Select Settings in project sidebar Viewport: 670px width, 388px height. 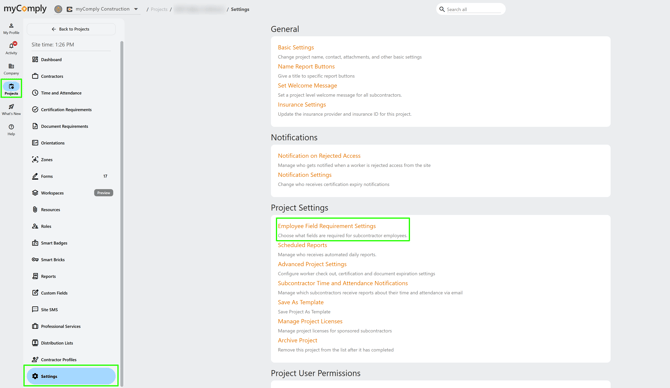click(x=71, y=376)
